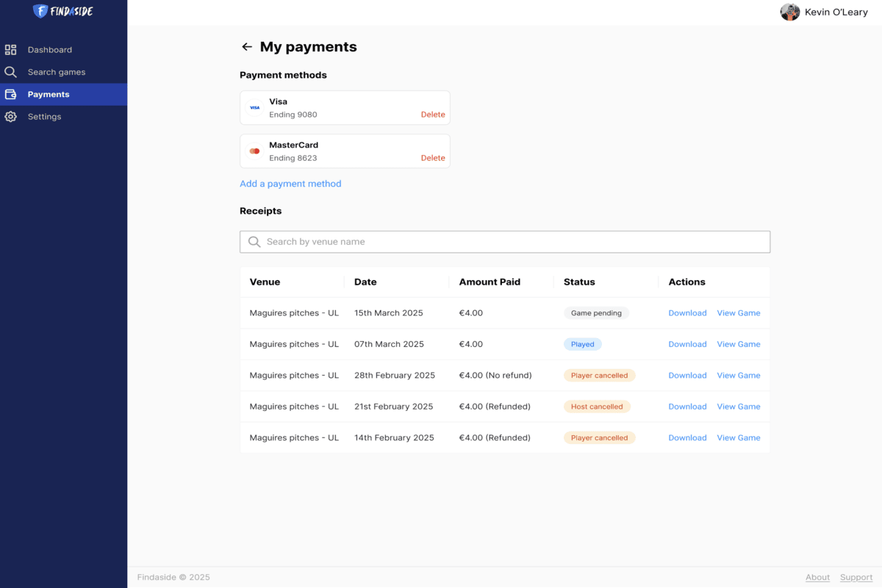
Task: Click the Host cancelled status badge
Action: (597, 406)
